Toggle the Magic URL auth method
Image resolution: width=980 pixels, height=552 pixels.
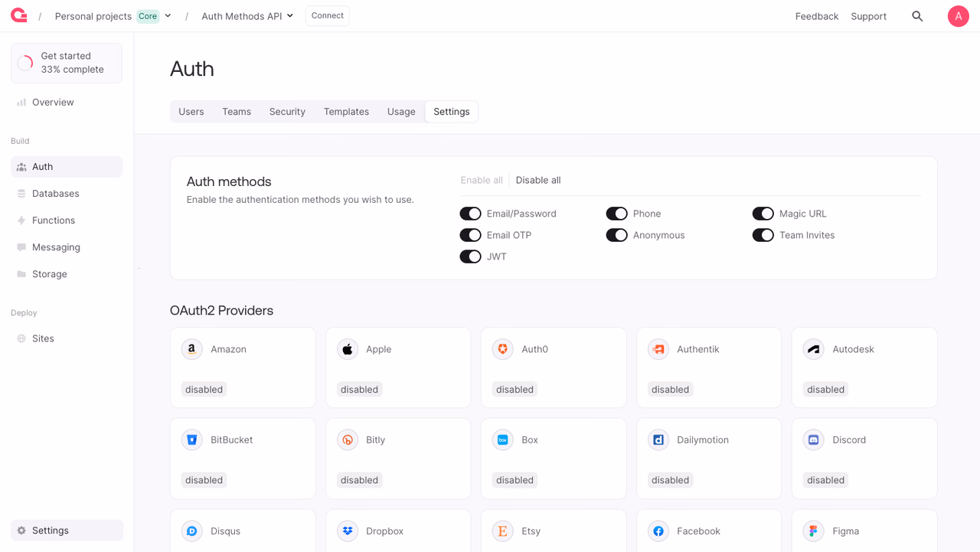tap(763, 214)
